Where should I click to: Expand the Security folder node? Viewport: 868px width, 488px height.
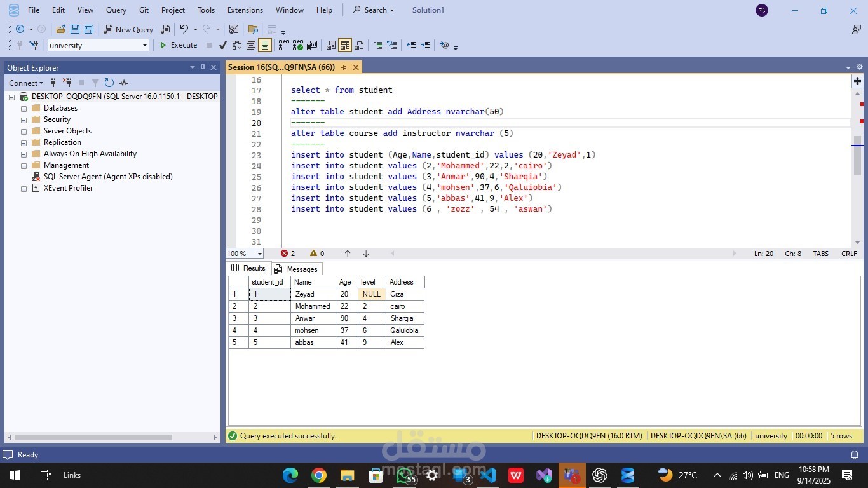coord(24,119)
